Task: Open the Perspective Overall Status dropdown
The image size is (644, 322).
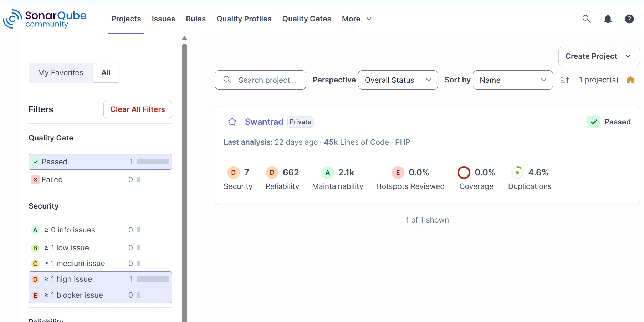Action: click(398, 80)
